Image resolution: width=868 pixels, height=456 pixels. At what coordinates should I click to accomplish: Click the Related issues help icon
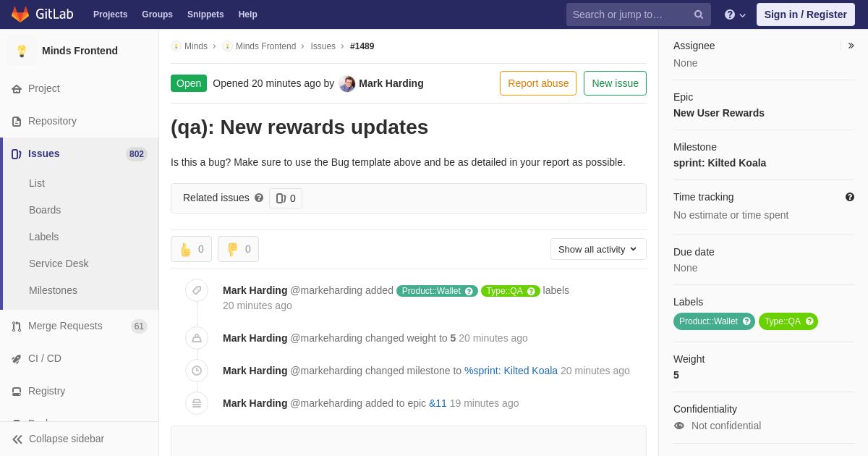(x=259, y=198)
